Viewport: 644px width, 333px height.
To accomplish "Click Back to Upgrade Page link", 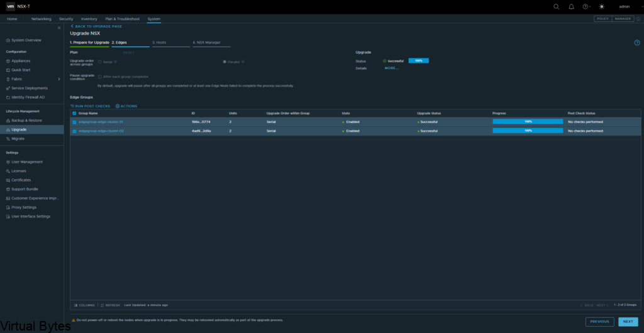I will point(96,26).
